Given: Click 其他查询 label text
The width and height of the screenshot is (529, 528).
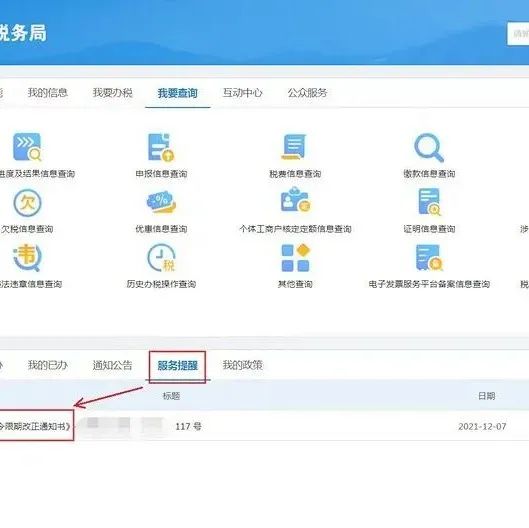Looking at the screenshot, I should click(x=295, y=284).
